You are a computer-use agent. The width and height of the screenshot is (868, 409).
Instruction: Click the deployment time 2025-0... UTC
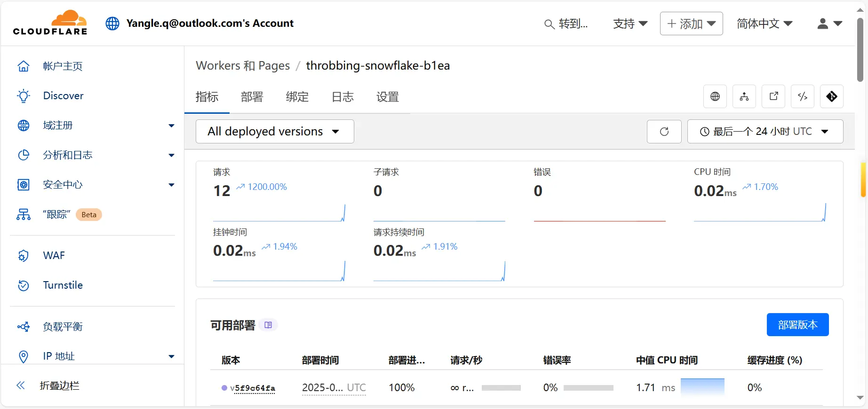pos(334,388)
